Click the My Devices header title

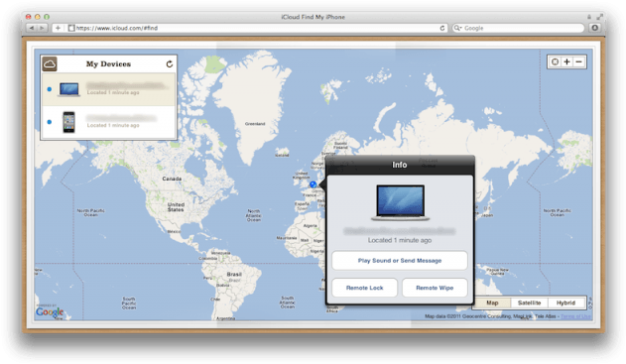(x=108, y=63)
